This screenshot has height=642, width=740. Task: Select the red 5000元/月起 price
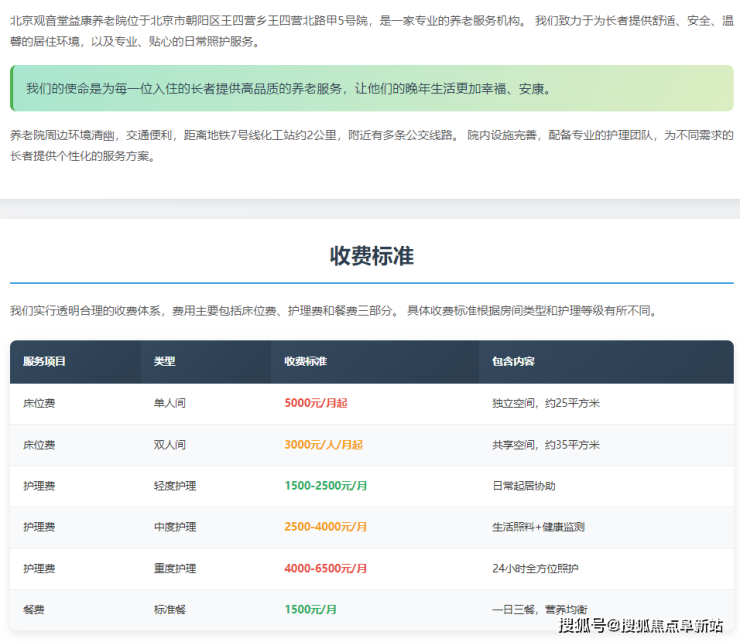tap(315, 403)
